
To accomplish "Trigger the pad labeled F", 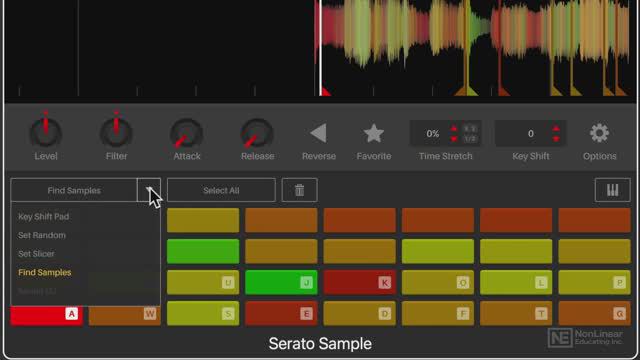I will (x=438, y=313).
